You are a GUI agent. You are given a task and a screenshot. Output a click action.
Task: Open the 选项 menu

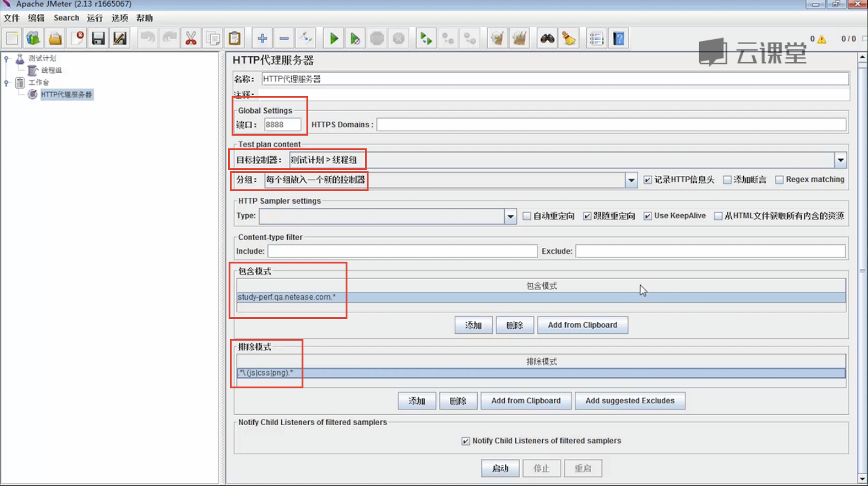(119, 18)
